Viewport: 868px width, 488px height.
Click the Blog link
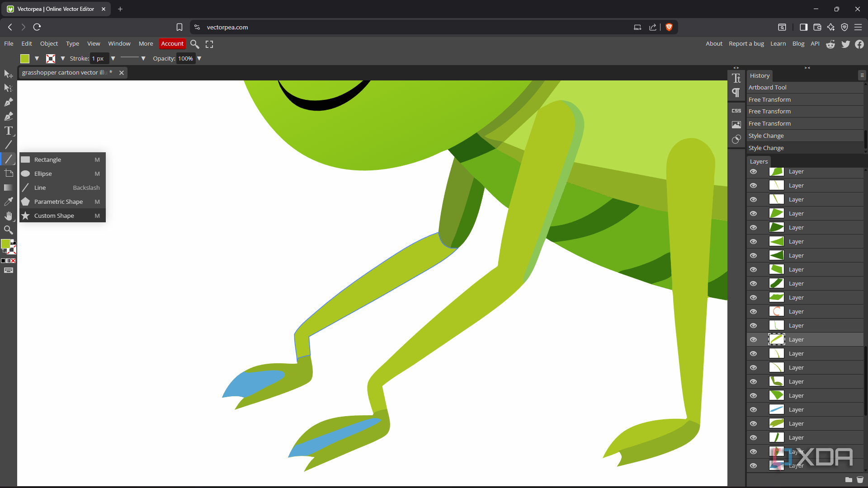tap(798, 44)
